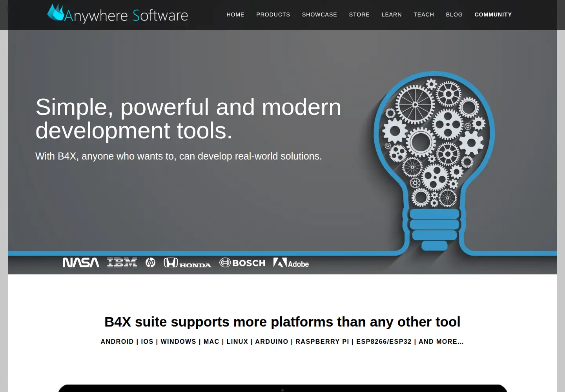Viewport: 565px width, 392px height.
Task: Click the "With B4X, anyone who wants to" tagline
Action: (x=179, y=156)
